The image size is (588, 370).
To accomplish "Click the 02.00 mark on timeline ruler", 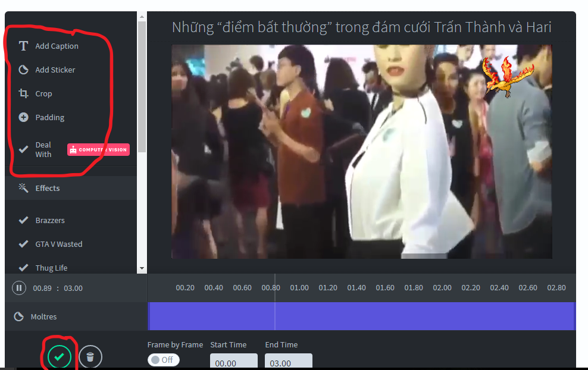I will tap(442, 287).
